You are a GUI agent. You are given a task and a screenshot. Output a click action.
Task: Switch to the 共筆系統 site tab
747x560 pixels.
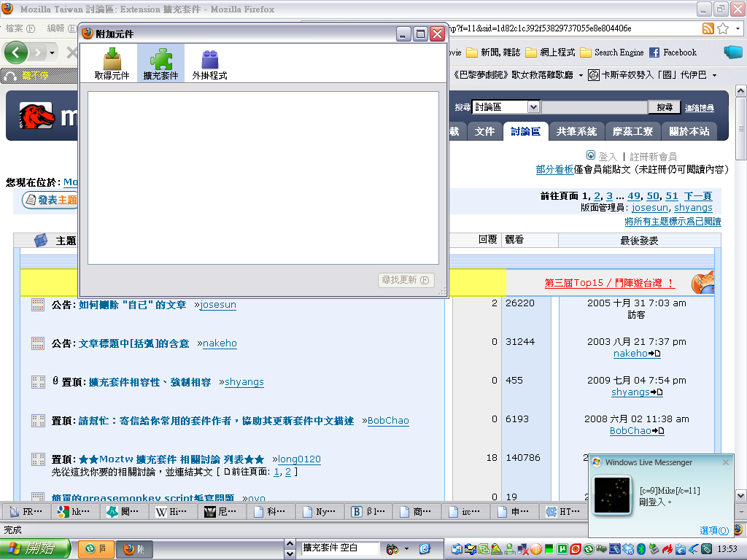pos(576,131)
